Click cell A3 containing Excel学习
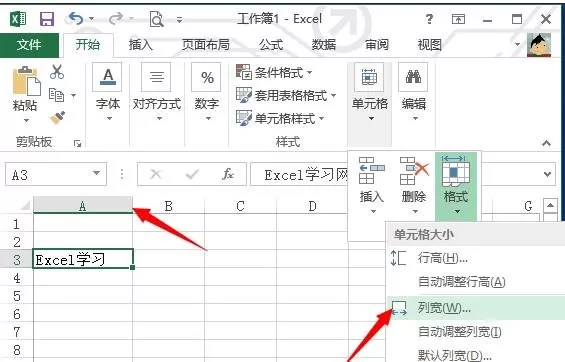 pyautogui.click(x=83, y=259)
